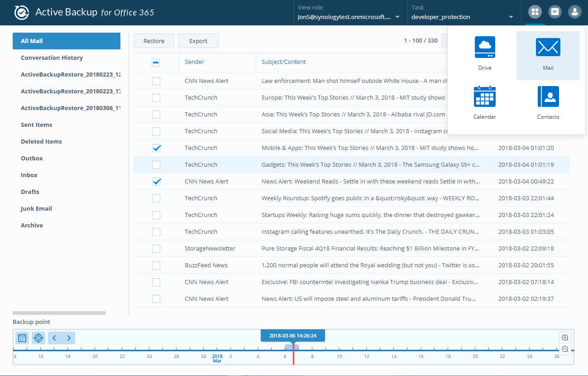Image resolution: width=588 pixels, height=376 pixels.
Task: Click the Restore button
Action: (x=153, y=40)
